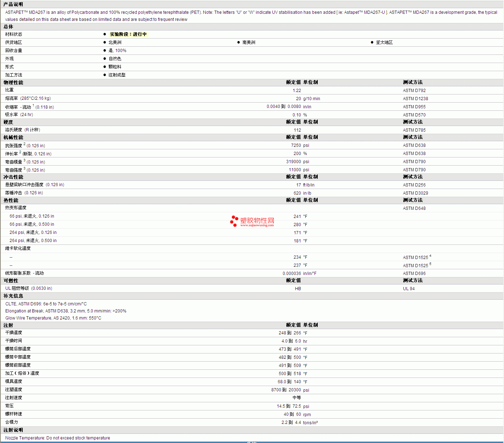Click the expansion coefficient value 0.000036

(x=292, y=274)
